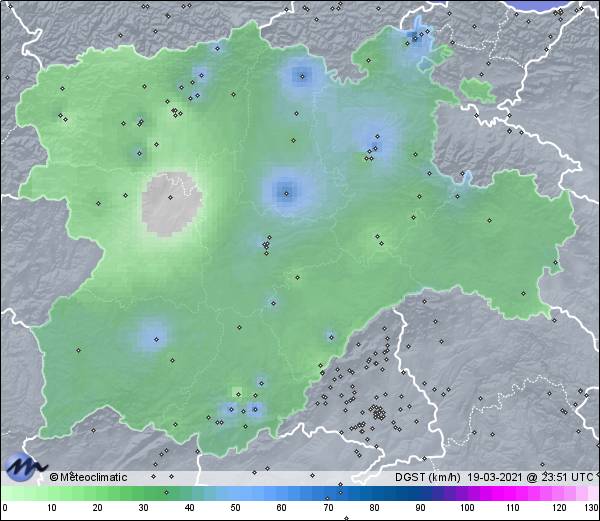This screenshot has width=600, height=521.
Task: Click the scale label 0
Action: click(x=5, y=508)
